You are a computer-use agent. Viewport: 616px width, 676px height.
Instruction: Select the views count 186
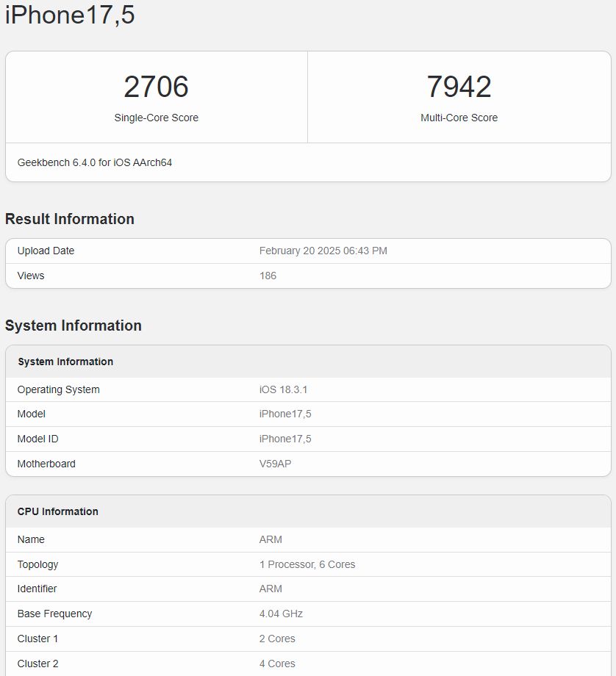268,276
